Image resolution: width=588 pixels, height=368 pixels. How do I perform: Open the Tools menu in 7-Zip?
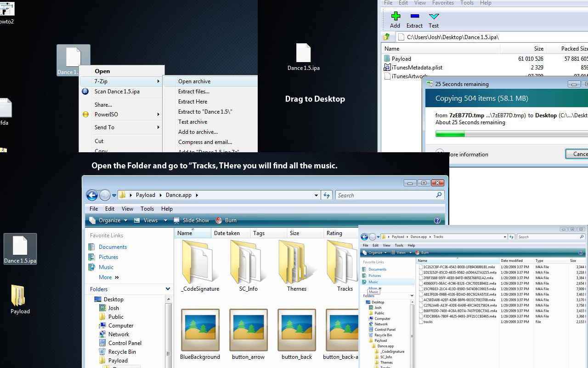click(x=467, y=3)
